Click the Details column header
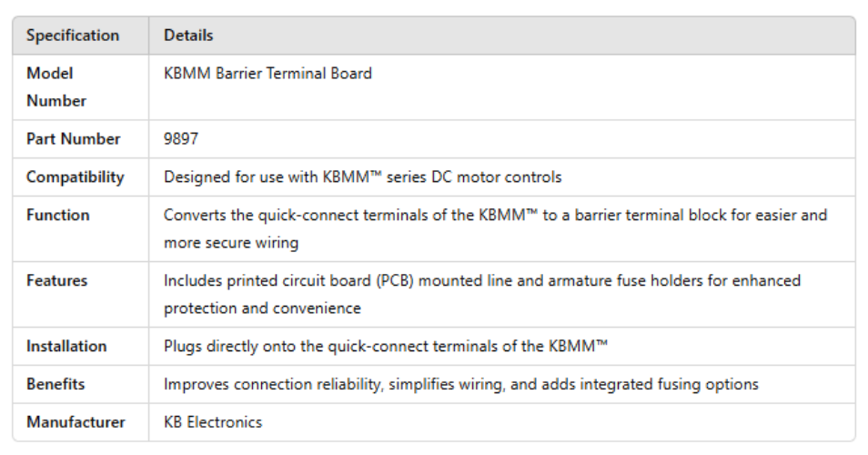 point(188,35)
